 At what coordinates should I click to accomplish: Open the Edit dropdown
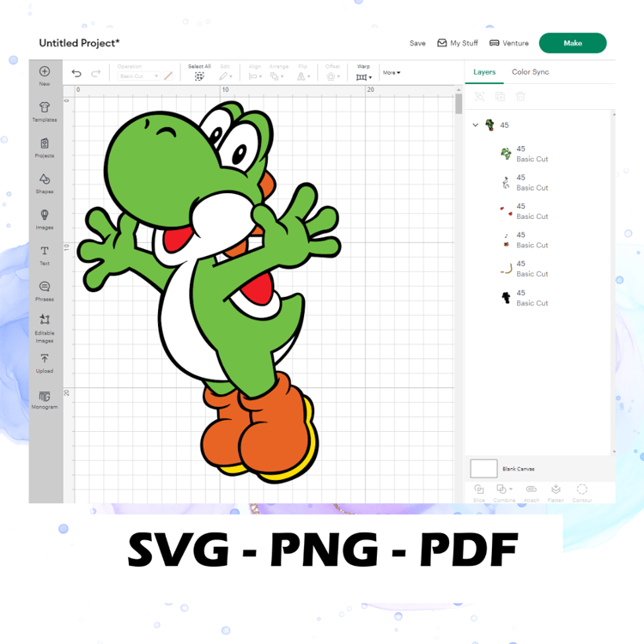tap(226, 76)
